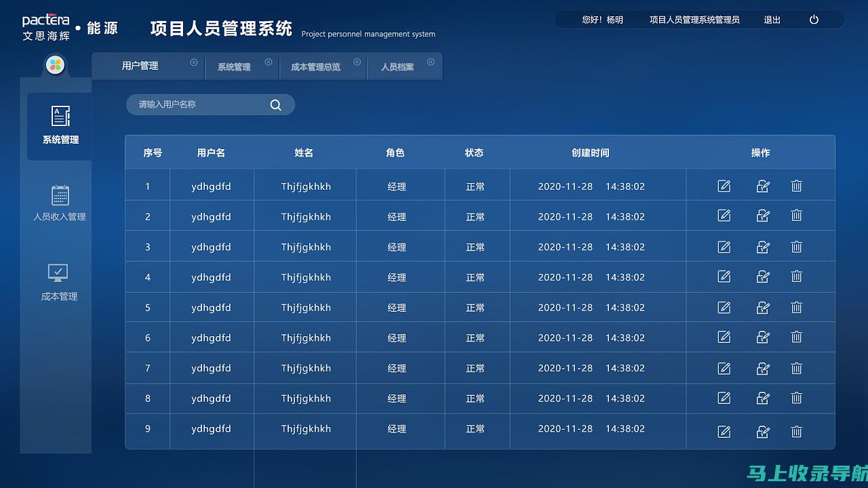Remove row 3 using the trash icon
This screenshot has width=868, height=488.
(796, 247)
